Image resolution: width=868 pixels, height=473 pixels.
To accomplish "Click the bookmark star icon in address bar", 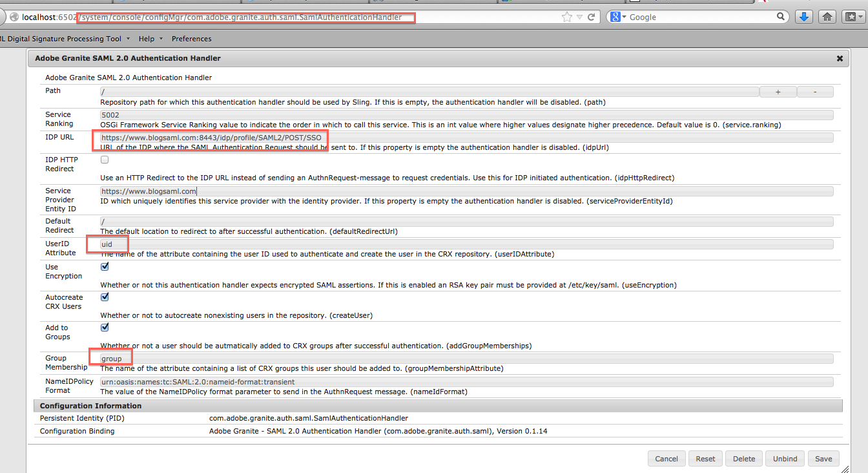I will tap(567, 17).
